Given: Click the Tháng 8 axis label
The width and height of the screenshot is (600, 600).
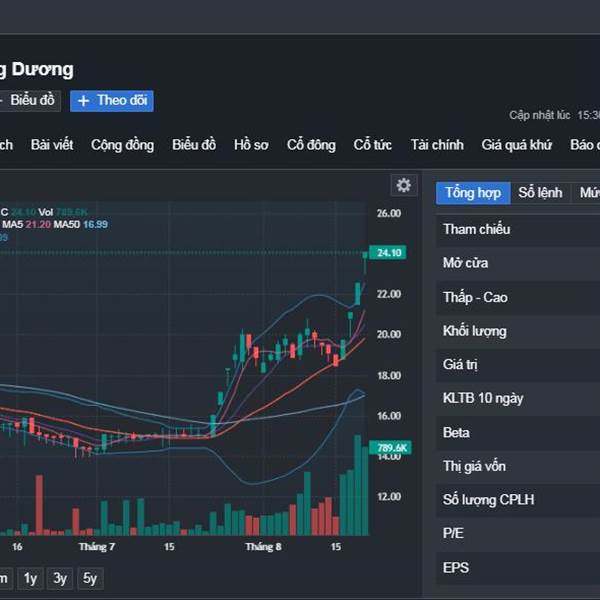Looking at the screenshot, I should click(263, 547).
